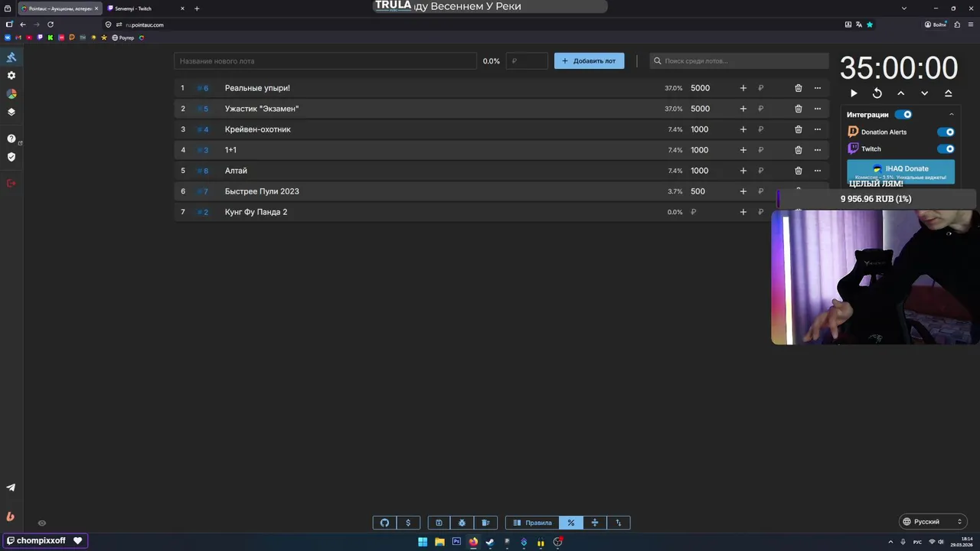The height and width of the screenshot is (551, 980).
Task: Toggle the compact rows button in toolbar
Action: [595, 523]
